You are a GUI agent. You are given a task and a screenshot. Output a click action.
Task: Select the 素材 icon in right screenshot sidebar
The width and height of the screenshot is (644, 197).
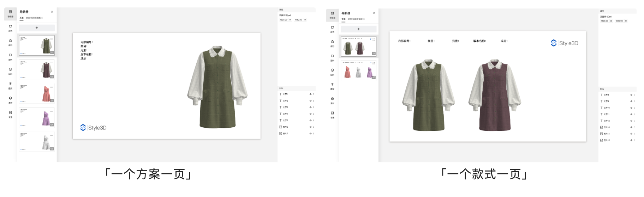(332, 100)
